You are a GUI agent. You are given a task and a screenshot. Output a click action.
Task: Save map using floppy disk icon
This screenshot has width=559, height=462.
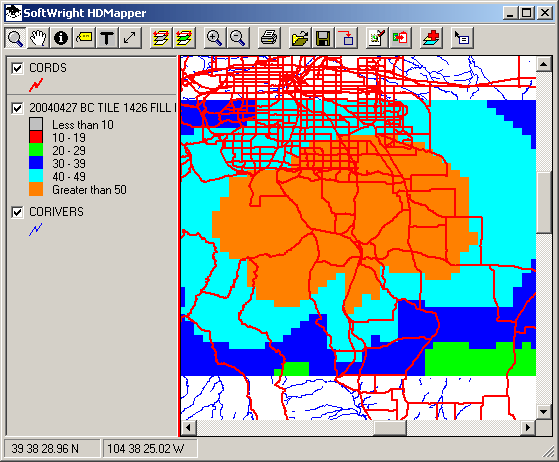323,38
